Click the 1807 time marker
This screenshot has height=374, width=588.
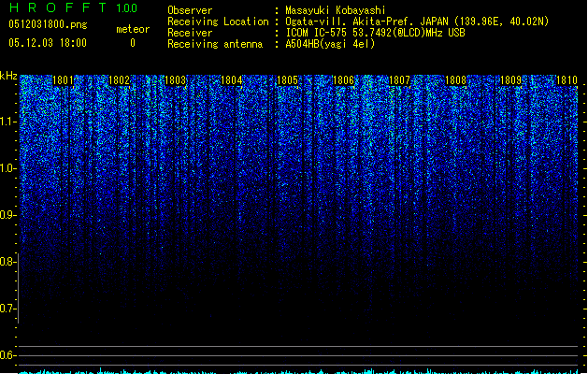[399, 80]
